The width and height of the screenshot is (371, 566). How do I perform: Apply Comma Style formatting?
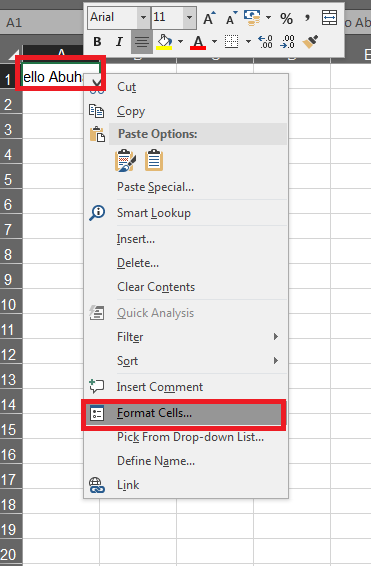coord(307,18)
